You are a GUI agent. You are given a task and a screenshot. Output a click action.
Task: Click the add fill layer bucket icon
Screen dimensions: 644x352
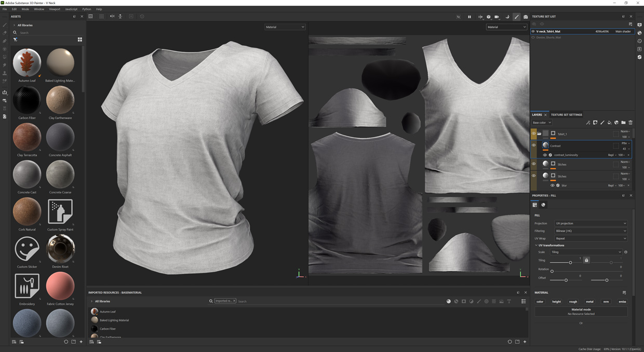609,123
